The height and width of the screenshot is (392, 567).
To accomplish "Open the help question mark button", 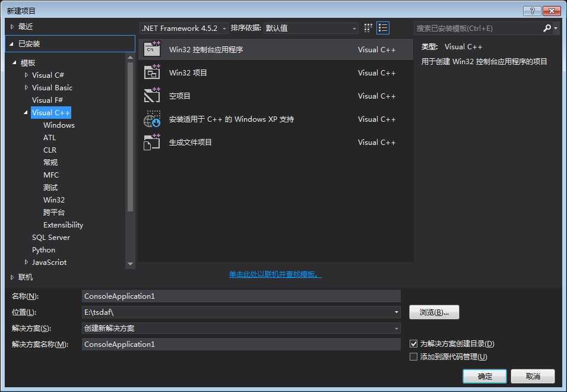I will pos(533,11).
